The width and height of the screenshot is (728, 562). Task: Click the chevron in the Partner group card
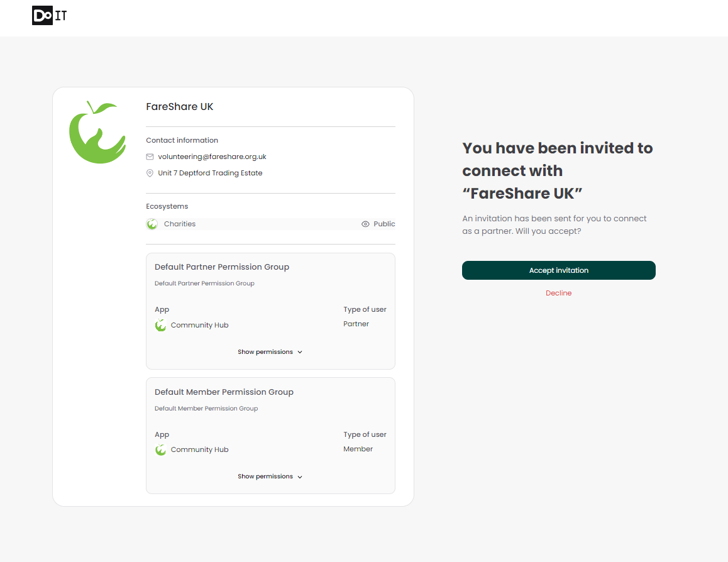point(300,353)
